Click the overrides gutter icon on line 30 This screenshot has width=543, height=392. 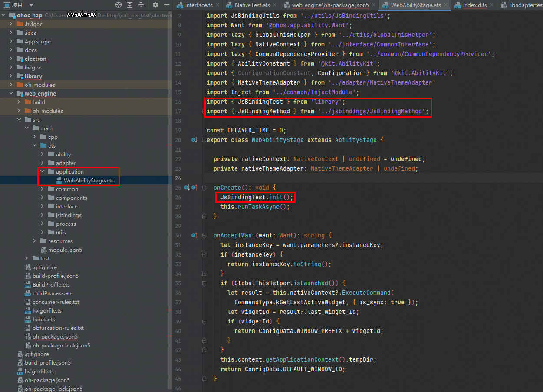pos(194,235)
